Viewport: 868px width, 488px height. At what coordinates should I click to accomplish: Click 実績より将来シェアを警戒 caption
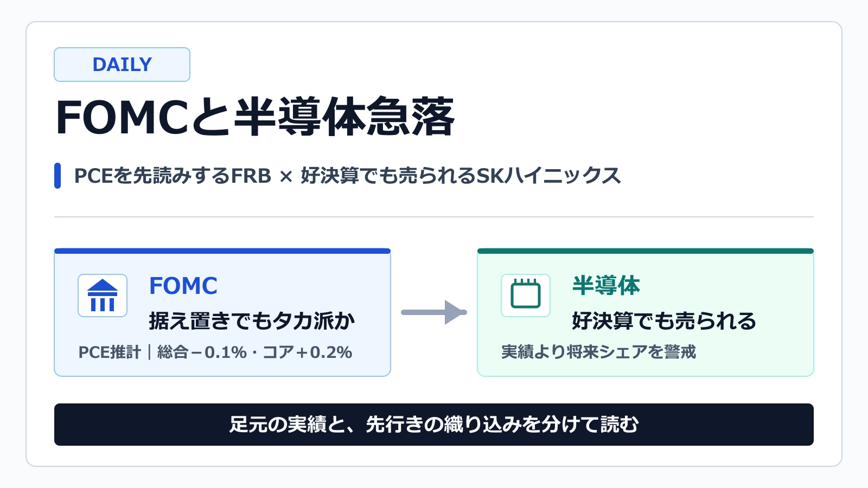coord(598,352)
